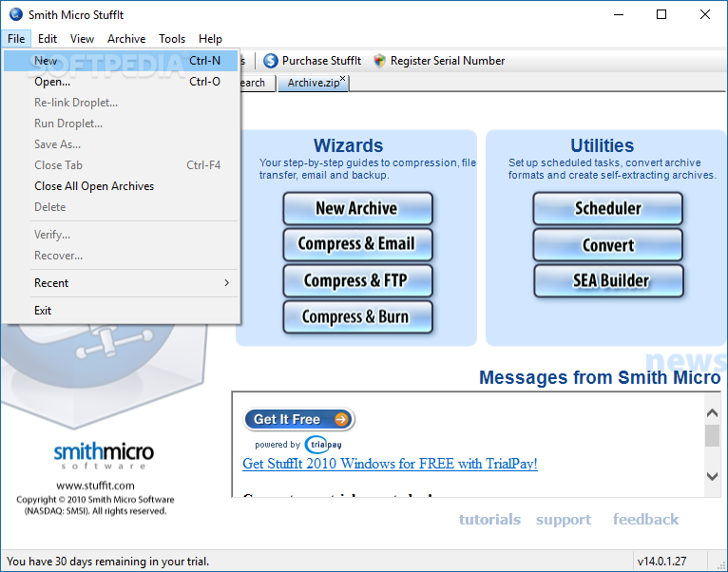Open the support link

point(564,519)
